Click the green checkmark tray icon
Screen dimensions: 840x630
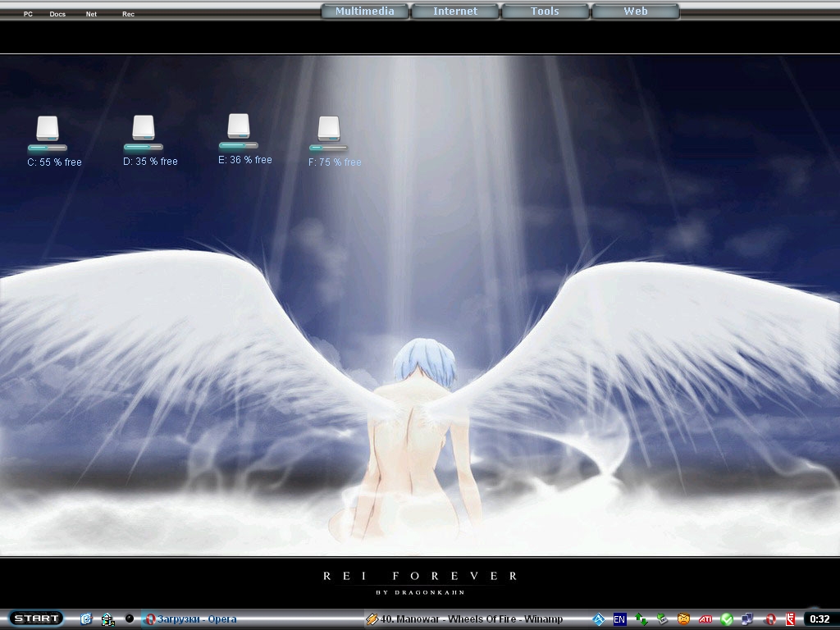coord(727,619)
